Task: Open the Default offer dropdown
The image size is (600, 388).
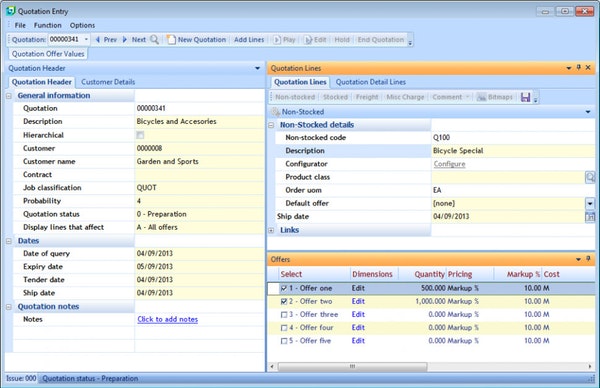Action: tap(590, 203)
